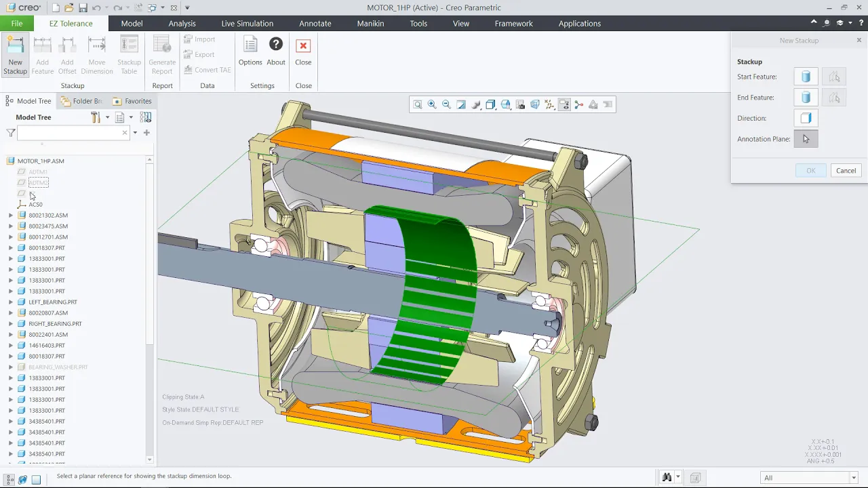Switch to the Tools ribbon tab

(x=418, y=23)
